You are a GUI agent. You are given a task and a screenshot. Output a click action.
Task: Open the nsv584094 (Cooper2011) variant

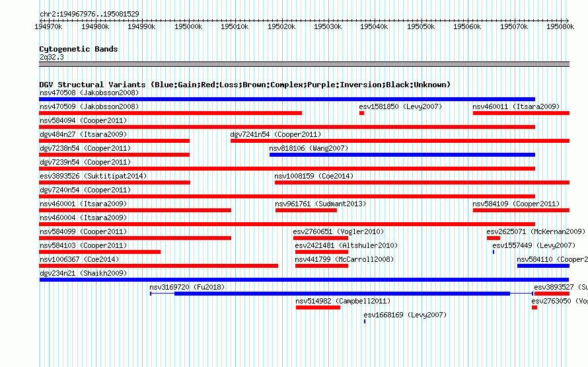point(83,120)
